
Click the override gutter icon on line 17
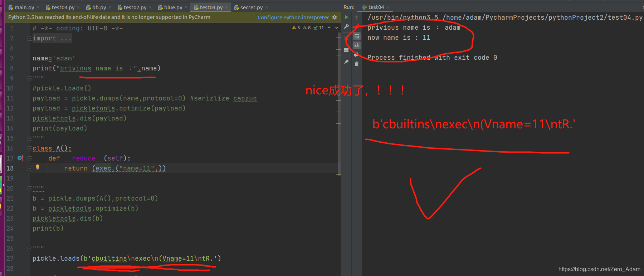click(x=20, y=158)
